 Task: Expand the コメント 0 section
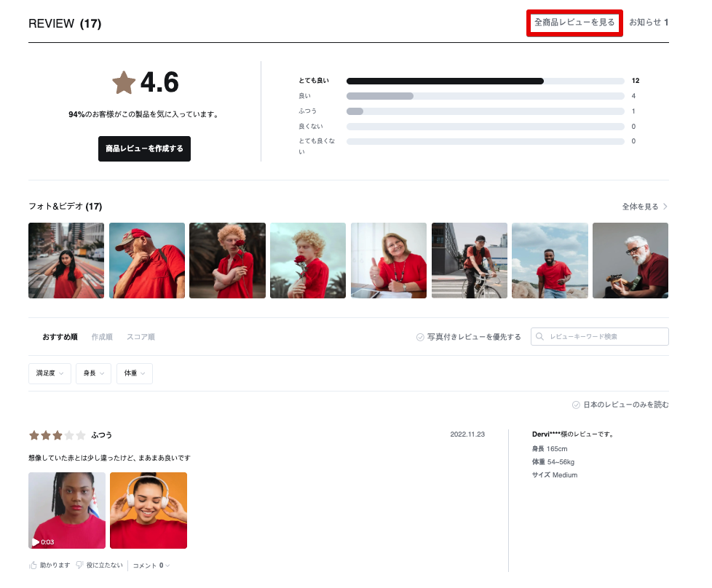tap(151, 565)
